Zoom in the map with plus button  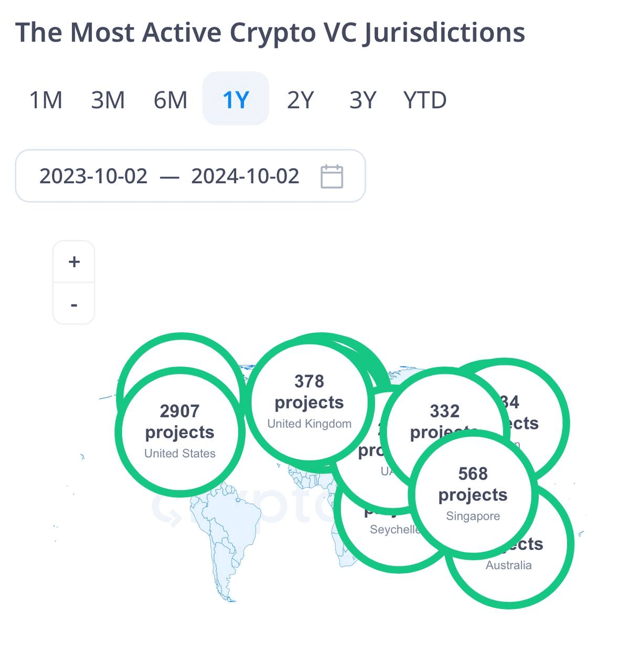74,261
